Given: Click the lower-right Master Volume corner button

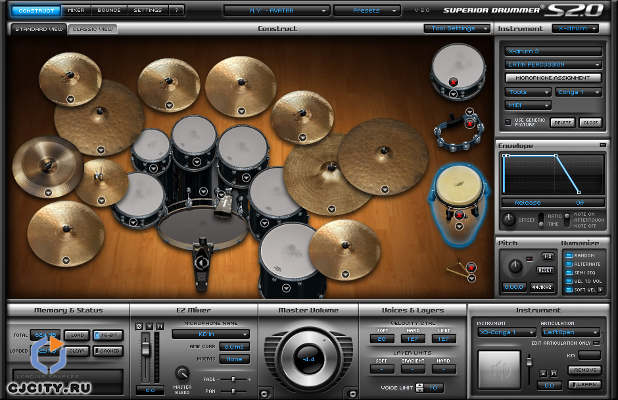Looking at the screenshot, I should tap(352, 393).
